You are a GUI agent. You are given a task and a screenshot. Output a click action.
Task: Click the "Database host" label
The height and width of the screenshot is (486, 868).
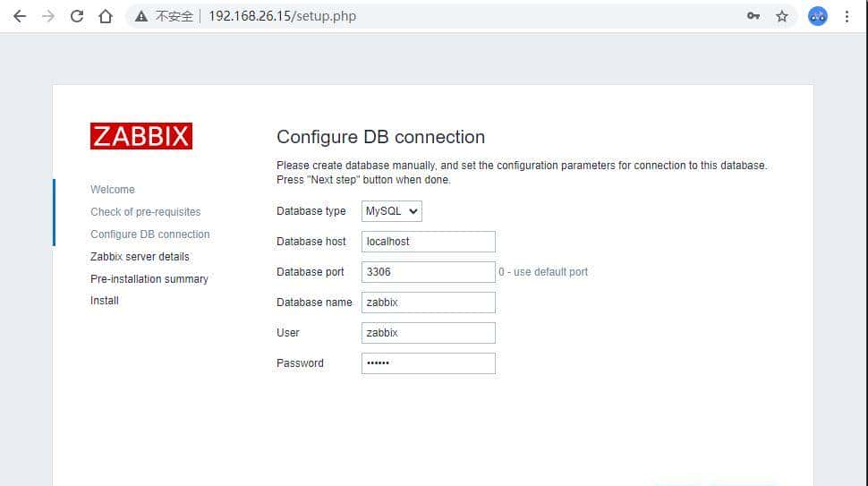coord(311,242)
